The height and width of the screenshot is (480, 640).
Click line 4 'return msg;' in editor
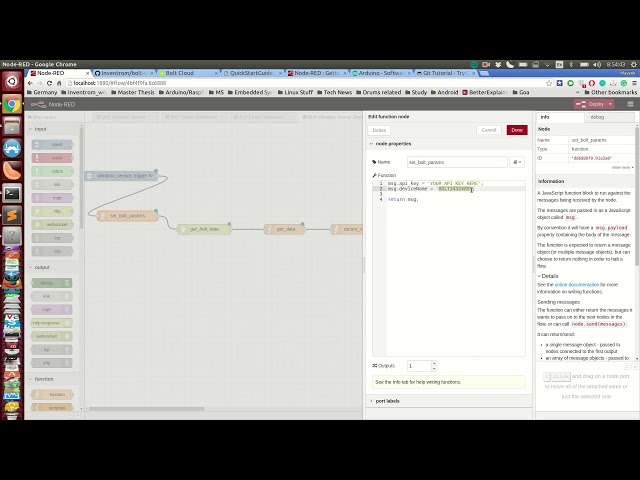403,200
